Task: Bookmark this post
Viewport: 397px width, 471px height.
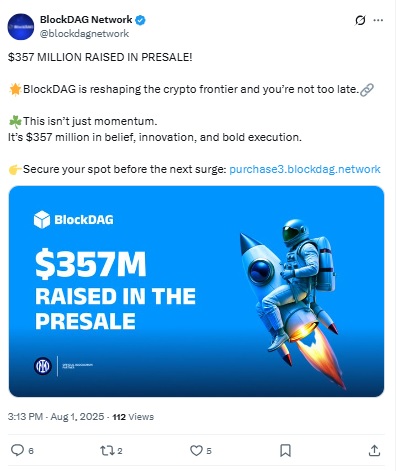Action: (285, 451)
